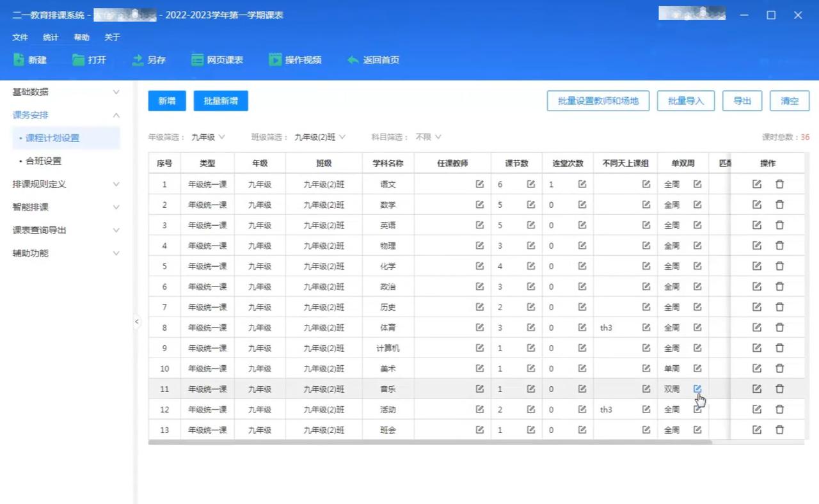Edit 课节数 for the 活动 row
The image size is (819, 504).
pos(531,409)
